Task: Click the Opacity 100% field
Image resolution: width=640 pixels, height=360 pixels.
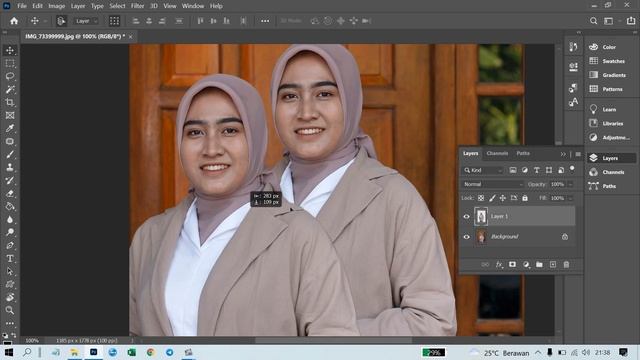Action: click(557, 184)
